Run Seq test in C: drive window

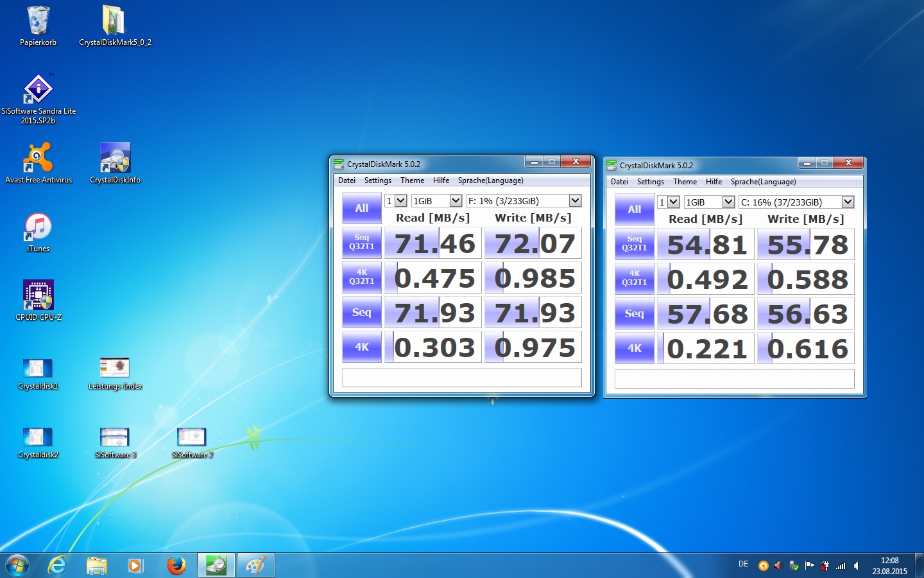pos(635,313)
